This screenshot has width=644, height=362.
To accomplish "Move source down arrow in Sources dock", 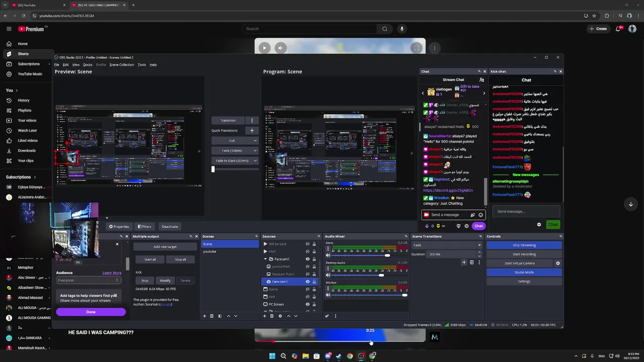I will 296,316.
